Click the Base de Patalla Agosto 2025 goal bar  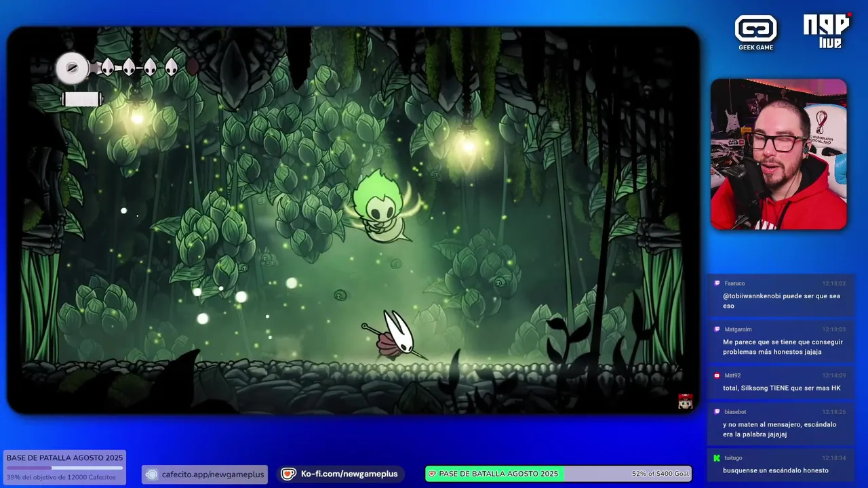[65, 468]
